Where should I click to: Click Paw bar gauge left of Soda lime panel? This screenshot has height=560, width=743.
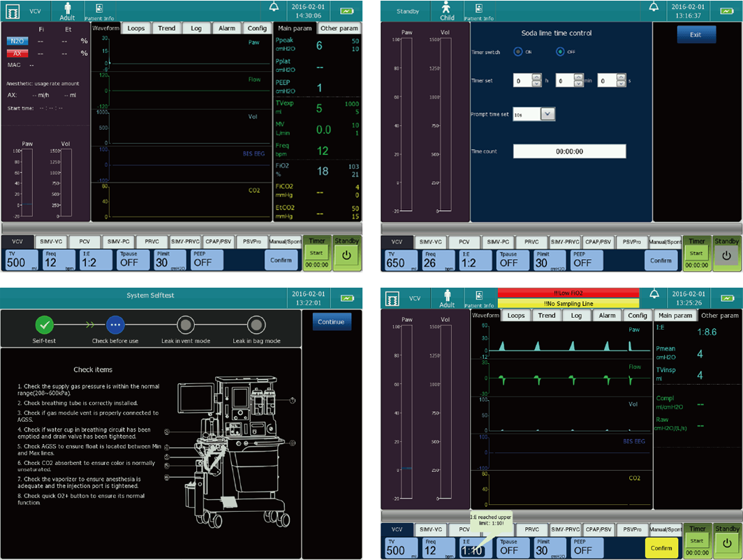tap(405, 124)
